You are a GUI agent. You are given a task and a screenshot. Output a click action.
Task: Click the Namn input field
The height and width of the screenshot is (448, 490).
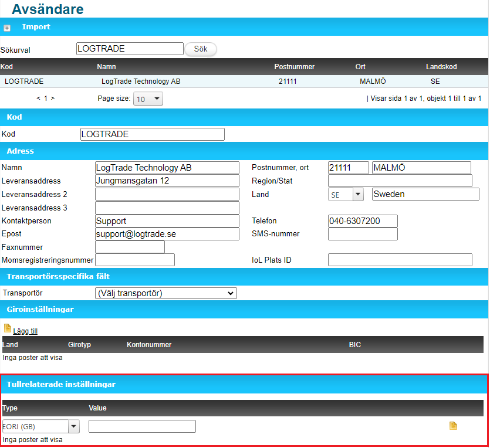click(x=167, y=168)
